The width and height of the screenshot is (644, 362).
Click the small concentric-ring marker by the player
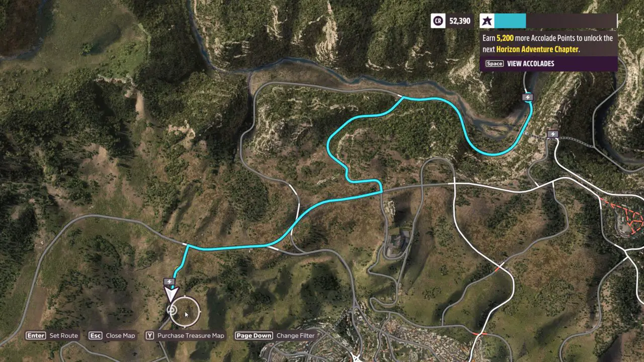coord(172,310)
